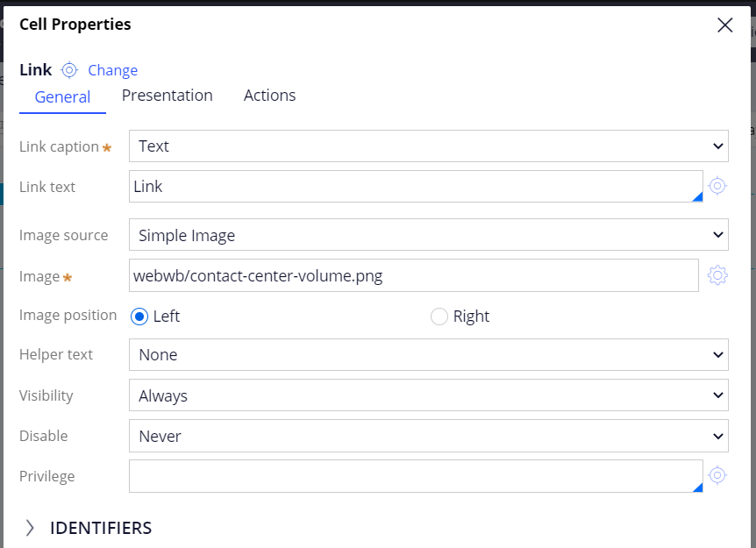Open the Visibility dropdown
756x548 pixels.
point(428,395)
